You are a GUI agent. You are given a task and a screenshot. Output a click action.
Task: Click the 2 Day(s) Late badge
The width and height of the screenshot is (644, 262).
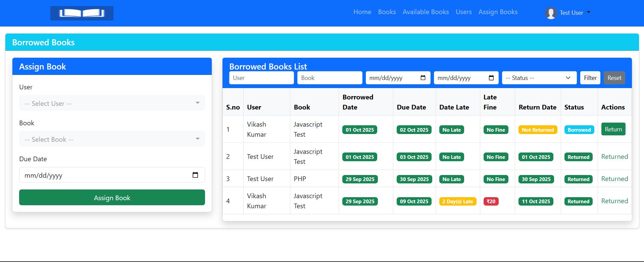[457, 202]
